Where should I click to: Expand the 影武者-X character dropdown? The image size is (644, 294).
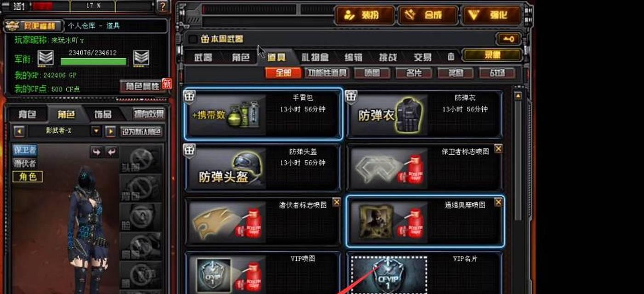(96, 131)
